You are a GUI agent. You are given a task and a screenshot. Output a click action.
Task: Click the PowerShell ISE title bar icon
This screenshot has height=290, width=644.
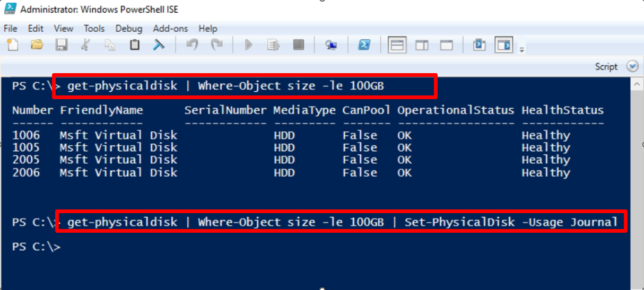(10, 8)
